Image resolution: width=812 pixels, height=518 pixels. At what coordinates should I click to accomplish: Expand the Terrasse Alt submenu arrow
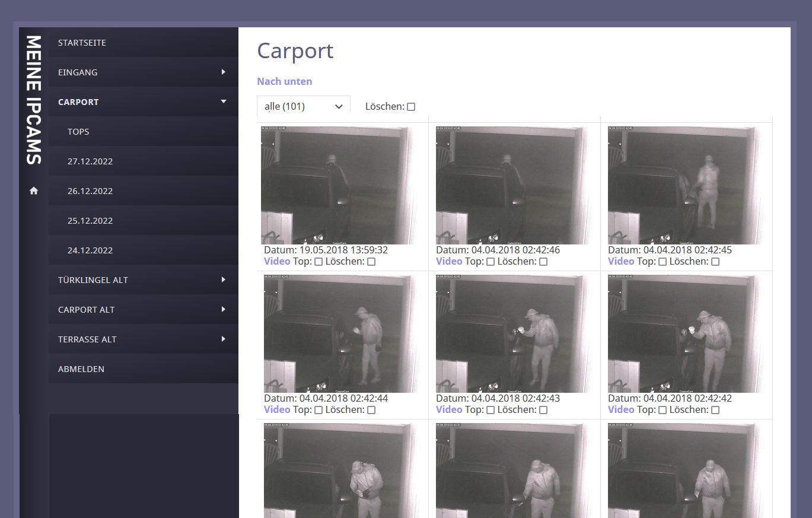(224, 339)
